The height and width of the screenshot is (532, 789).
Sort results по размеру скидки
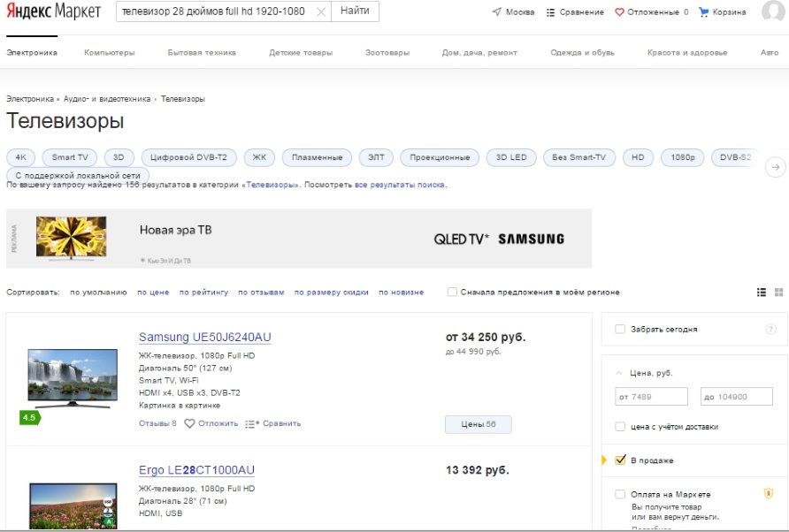[331, 293]
